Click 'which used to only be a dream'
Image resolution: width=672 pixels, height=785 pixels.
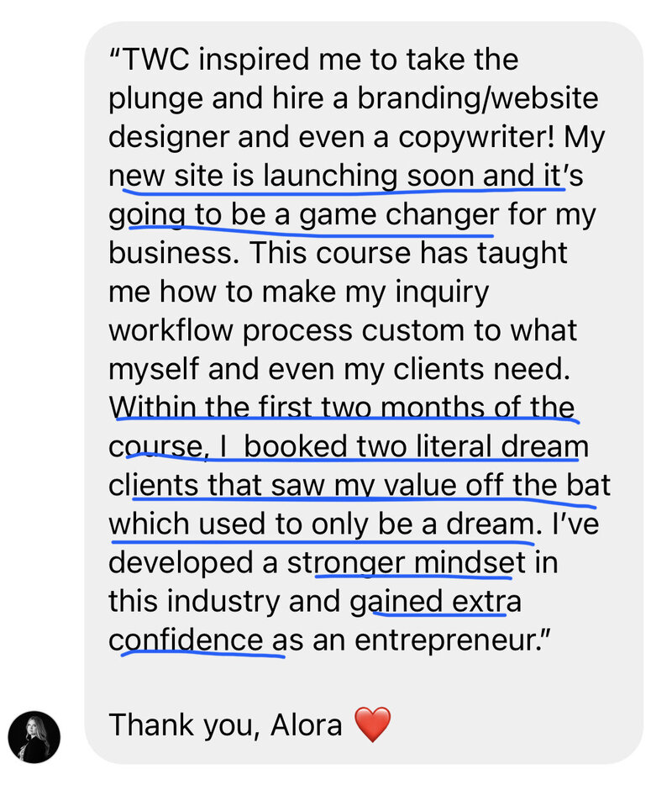point(321,524)
